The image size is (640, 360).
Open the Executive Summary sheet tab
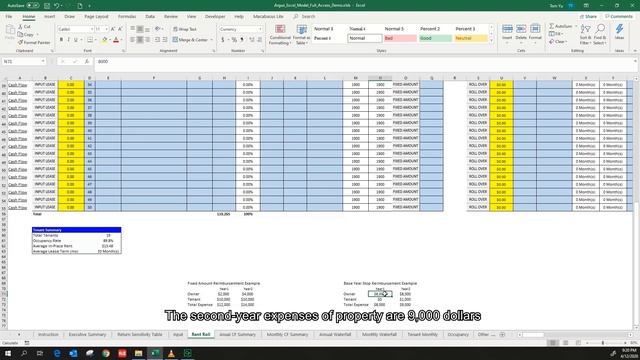click(87, 334)
